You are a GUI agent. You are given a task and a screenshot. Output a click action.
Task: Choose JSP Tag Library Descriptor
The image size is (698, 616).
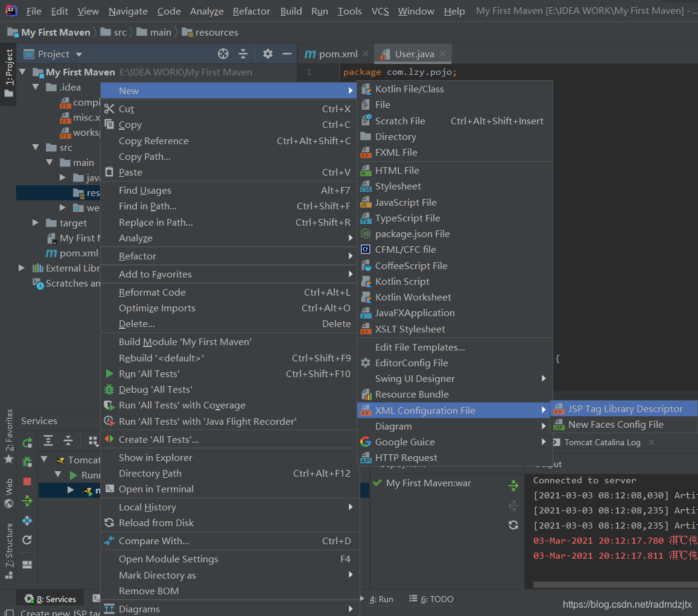624,409
